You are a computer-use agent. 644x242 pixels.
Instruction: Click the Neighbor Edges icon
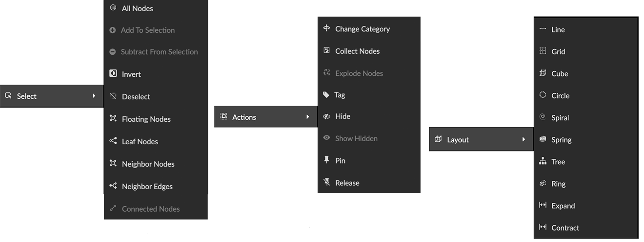(113, 186)
